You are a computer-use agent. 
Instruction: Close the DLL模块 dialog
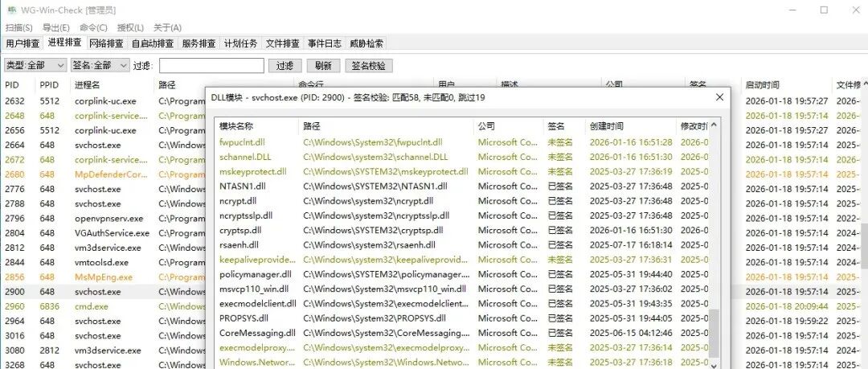719,97
